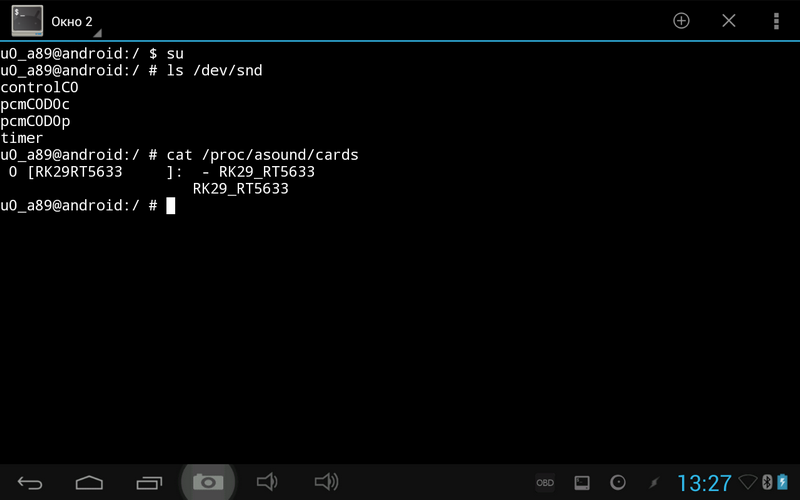Tap the Bluetooth status icon
The width and height of the screenshot is (800, 500).
[x=767, y=482]
